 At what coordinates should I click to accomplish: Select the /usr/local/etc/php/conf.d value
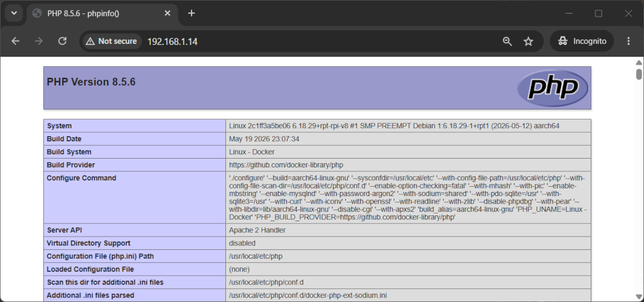click(266, 282)
